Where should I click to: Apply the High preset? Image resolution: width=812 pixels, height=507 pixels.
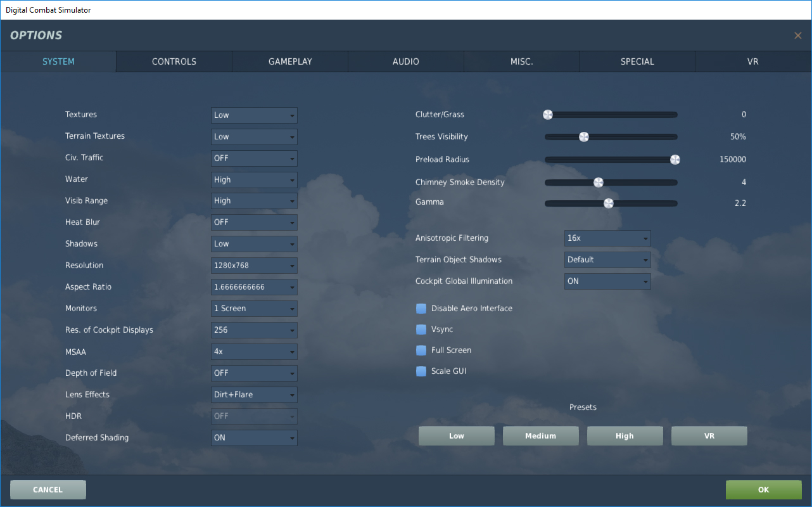(x=625, y=436)
